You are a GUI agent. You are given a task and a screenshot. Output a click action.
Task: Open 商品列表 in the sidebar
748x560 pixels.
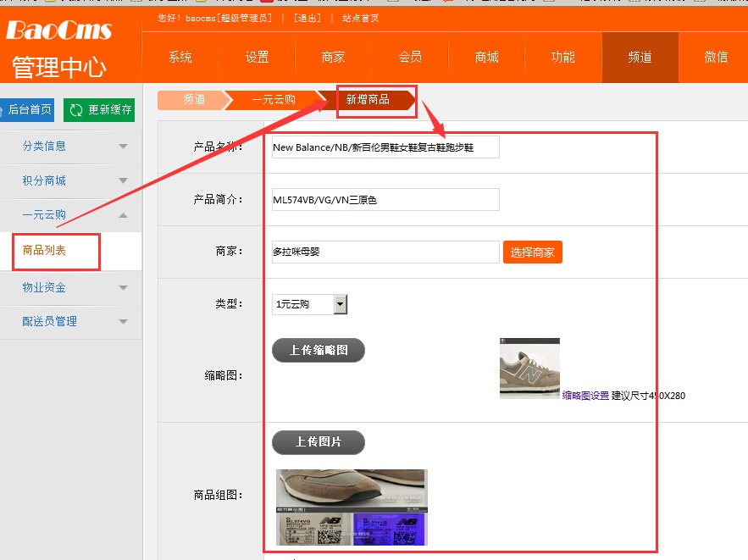44,251
